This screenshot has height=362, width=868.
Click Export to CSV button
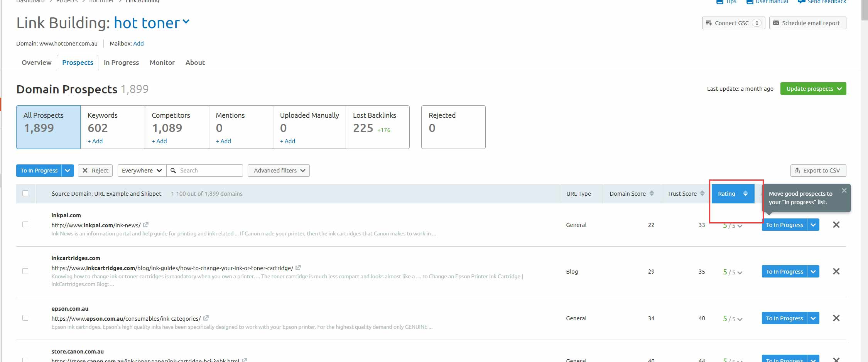coord(818,171)
